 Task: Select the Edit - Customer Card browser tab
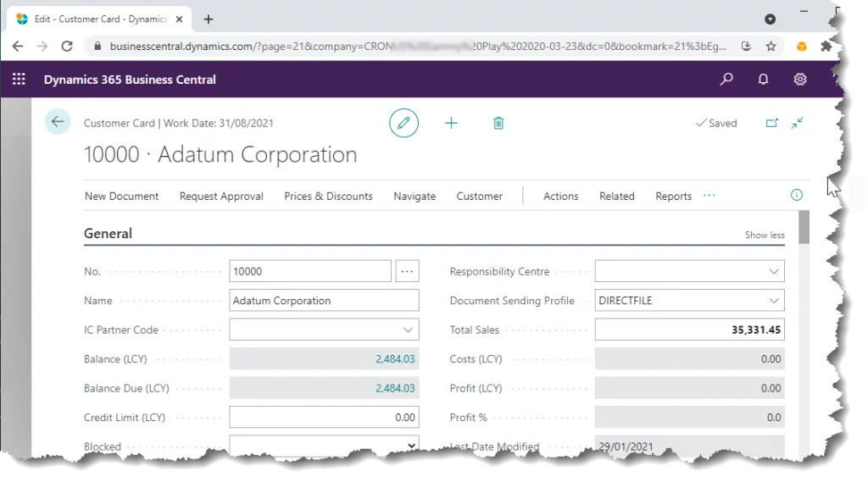pyautogui.click(x=100, y=19)
